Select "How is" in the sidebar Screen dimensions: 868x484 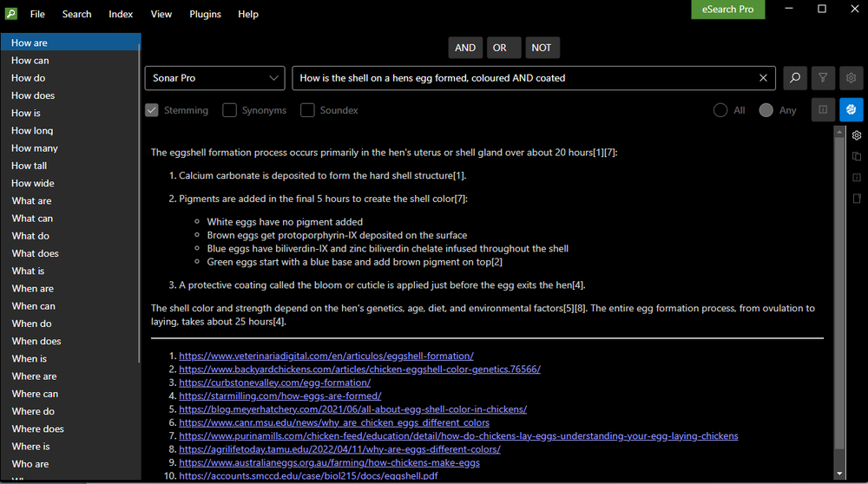tap(70, 113)
